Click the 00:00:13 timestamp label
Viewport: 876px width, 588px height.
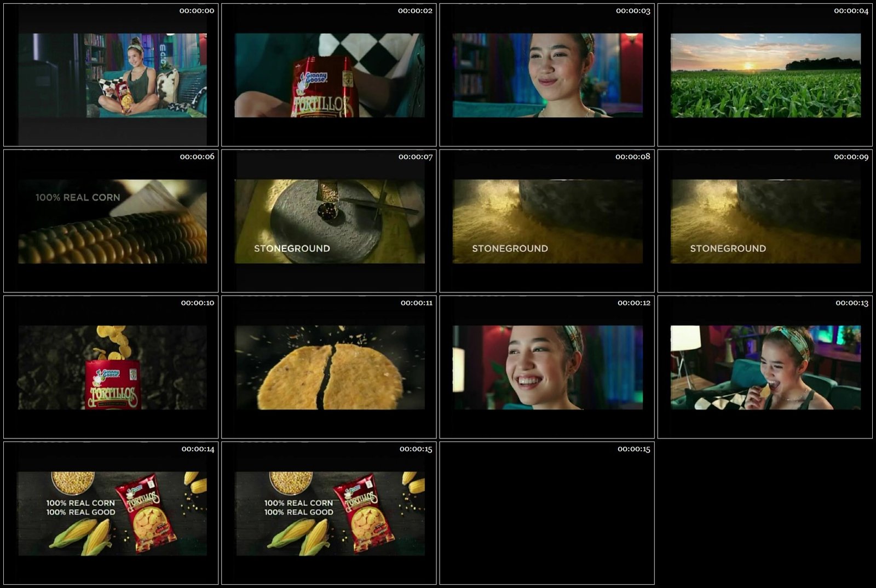851,303
